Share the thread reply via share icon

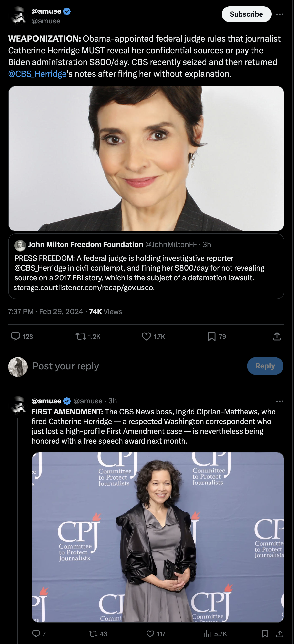click(x=280, y=633)
